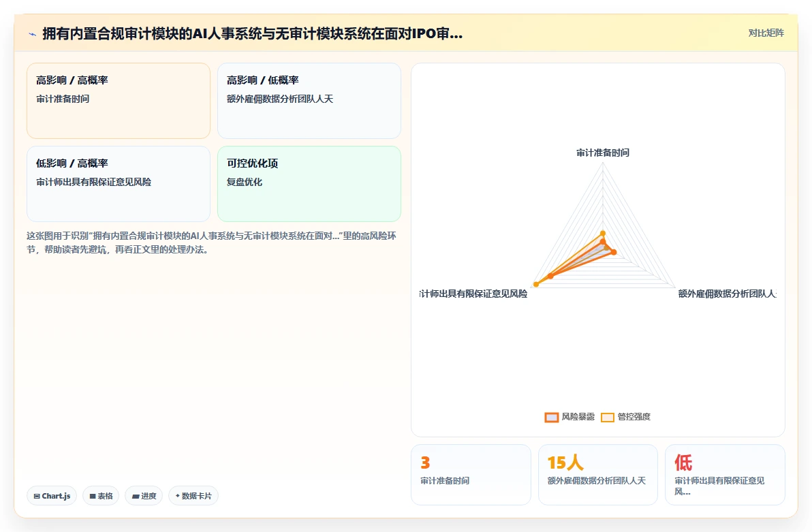Select the 低 risk data card
Viewport: 812px width, 532px height.
click(725, 475)
